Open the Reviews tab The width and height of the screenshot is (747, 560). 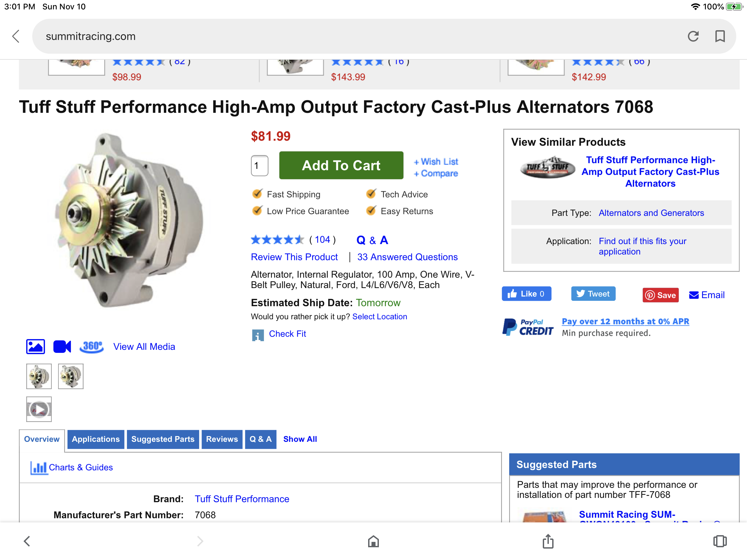(x=222, y=439)
